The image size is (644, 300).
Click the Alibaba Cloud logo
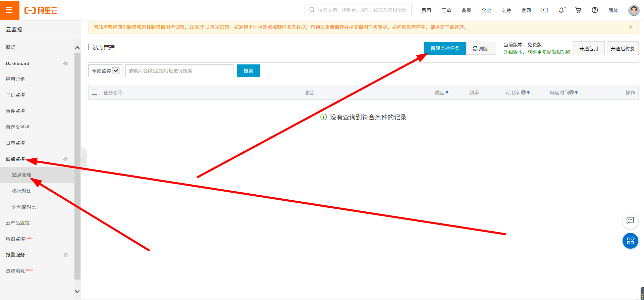click(x=41, y=10)
